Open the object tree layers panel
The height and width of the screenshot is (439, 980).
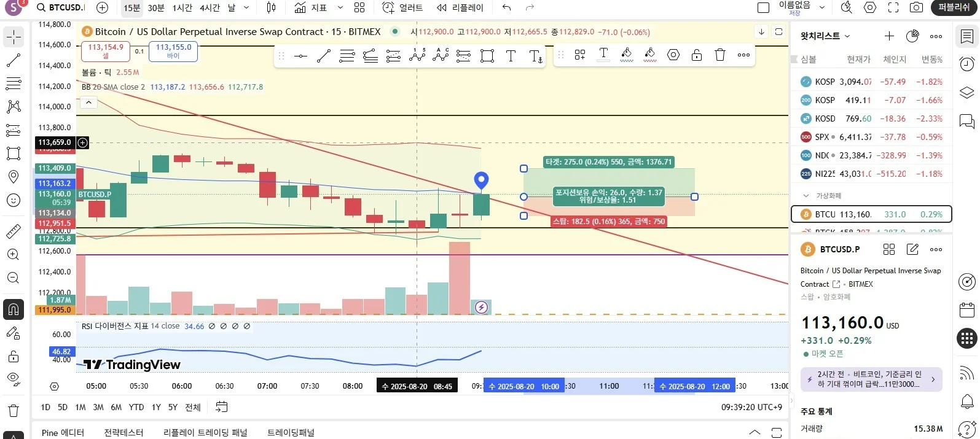click(967, 93)
